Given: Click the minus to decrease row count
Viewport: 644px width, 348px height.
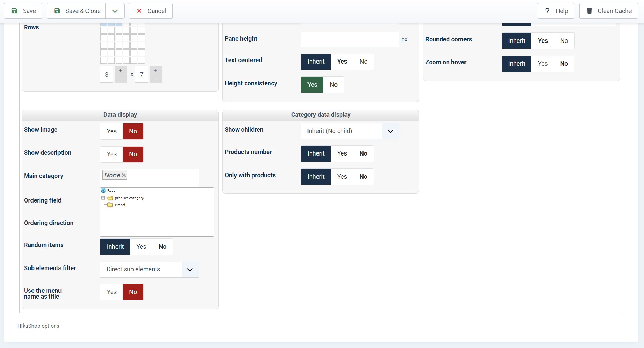Looking at the screenshot, I should click(156, 79).
